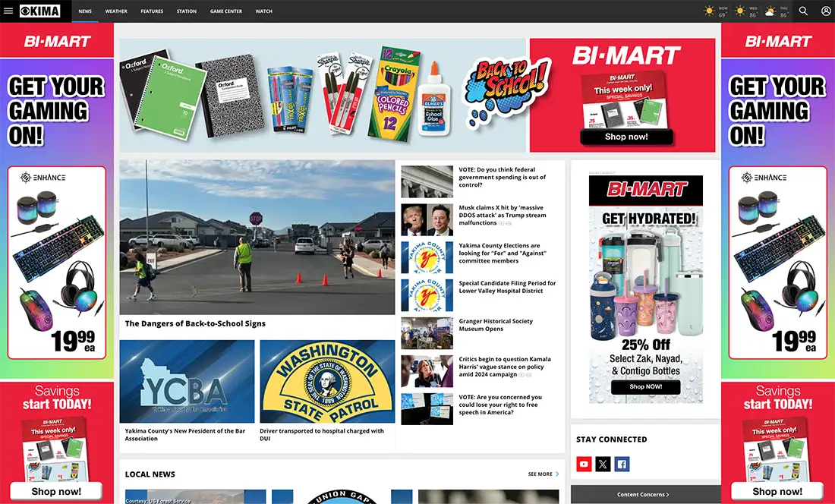The image size is (835, 504).
Task: Open the Weather menu
Action: (x=116, y=11)
